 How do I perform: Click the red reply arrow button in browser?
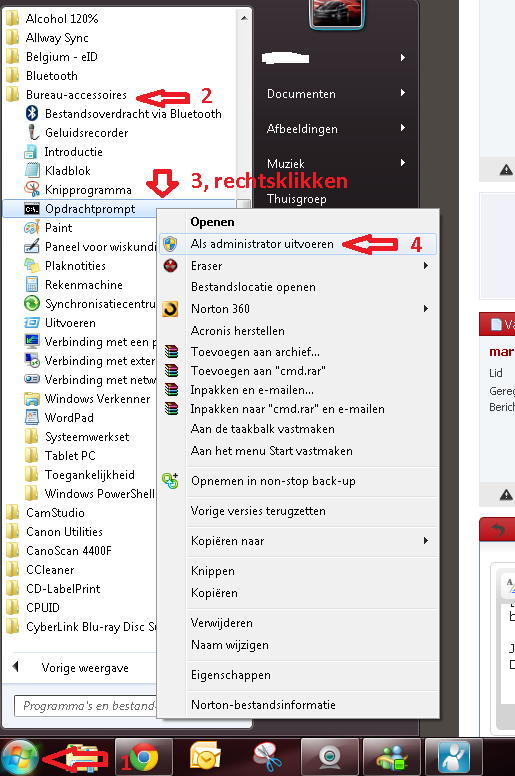pyautogui.click(x=498, y=530)
